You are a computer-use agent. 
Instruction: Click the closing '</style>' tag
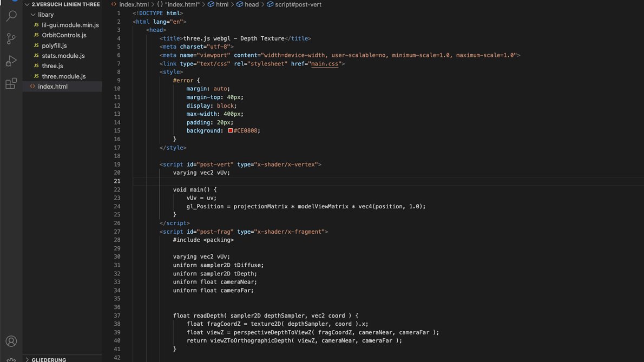click(x=173, y=148)
